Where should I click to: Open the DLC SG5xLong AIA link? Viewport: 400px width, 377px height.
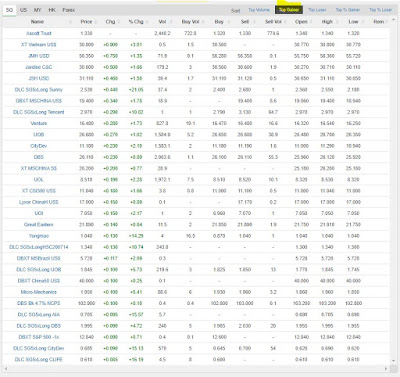click(x=39, y=315)
